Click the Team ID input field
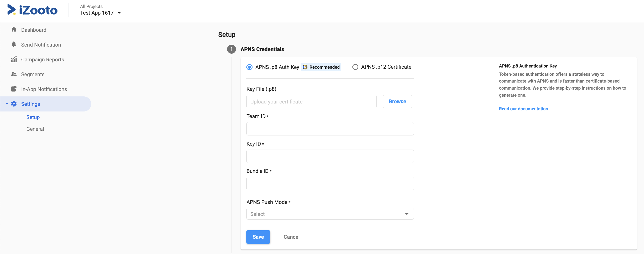The width and height of the screenshot is (644, 254). pos(330,129)
